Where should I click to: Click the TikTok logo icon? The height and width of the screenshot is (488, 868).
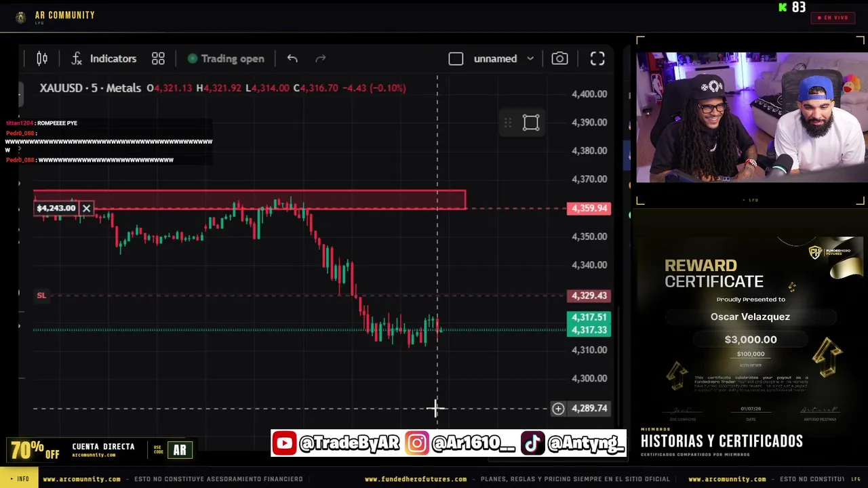pyautogui.click(x=532, y=443)
